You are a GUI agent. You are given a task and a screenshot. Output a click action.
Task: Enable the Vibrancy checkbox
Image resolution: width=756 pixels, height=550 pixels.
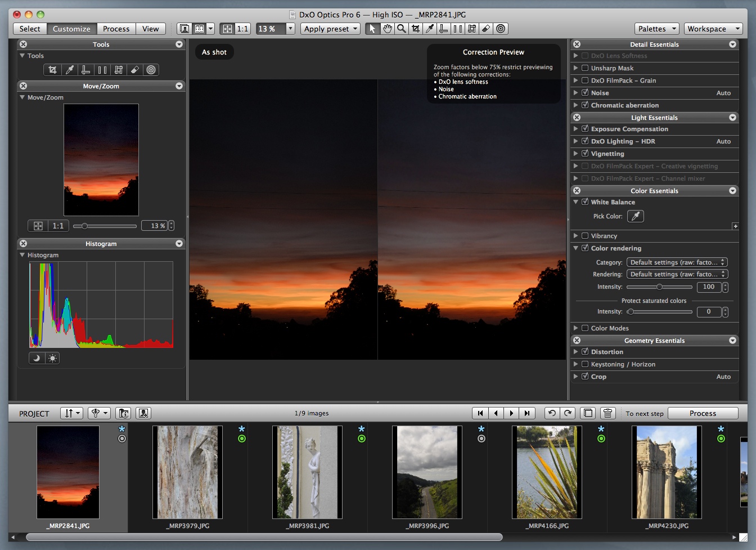pyautogui.click(x=585, y=236)
